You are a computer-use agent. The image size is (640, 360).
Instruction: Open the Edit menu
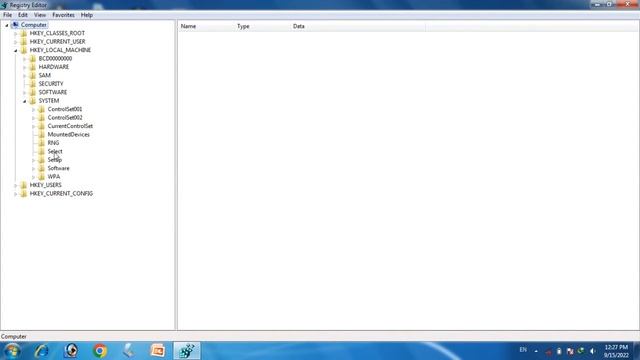pyautogui.click(x=23, y=15)
